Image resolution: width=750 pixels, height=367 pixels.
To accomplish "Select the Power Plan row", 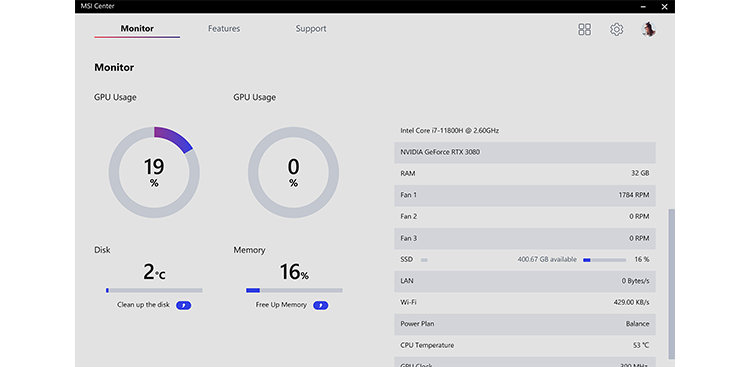I will [x=525, y=324].
